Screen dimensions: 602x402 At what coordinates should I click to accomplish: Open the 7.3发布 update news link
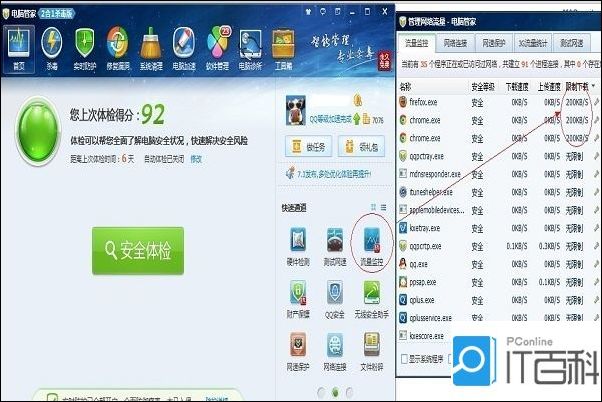point(333,174)
